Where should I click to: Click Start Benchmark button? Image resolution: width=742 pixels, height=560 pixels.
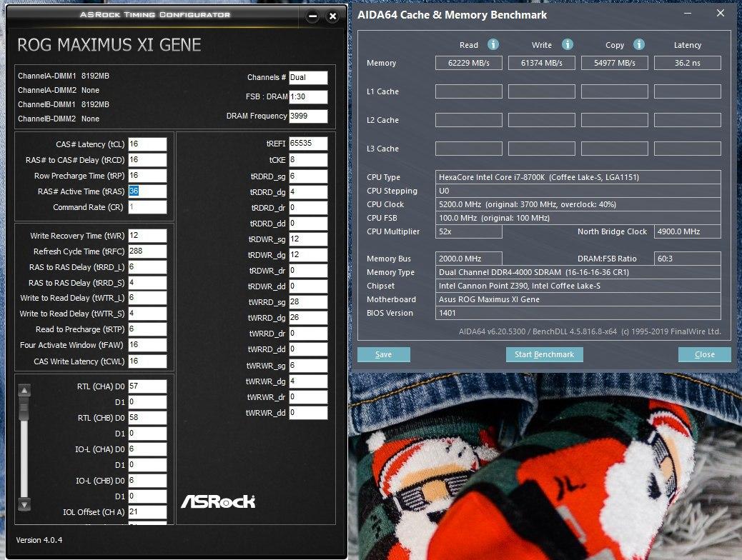tap(544, 354)
